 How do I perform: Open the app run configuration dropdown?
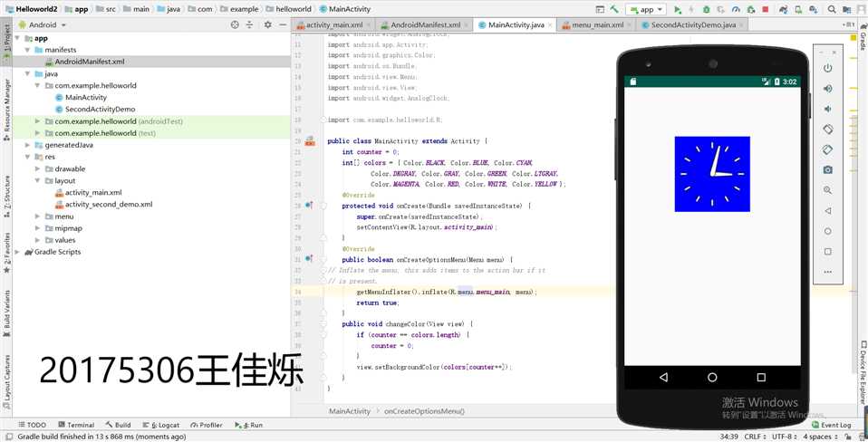tap(645, 9)
